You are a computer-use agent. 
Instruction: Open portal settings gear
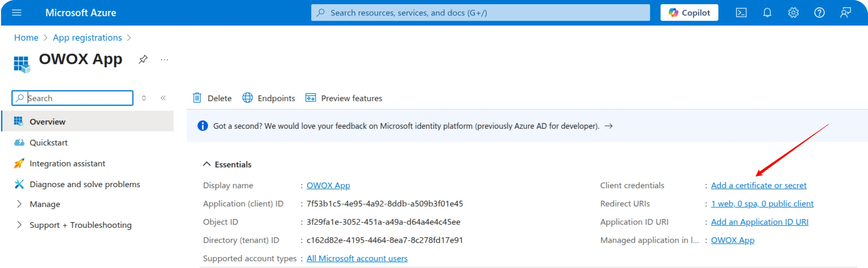point(793,13)
